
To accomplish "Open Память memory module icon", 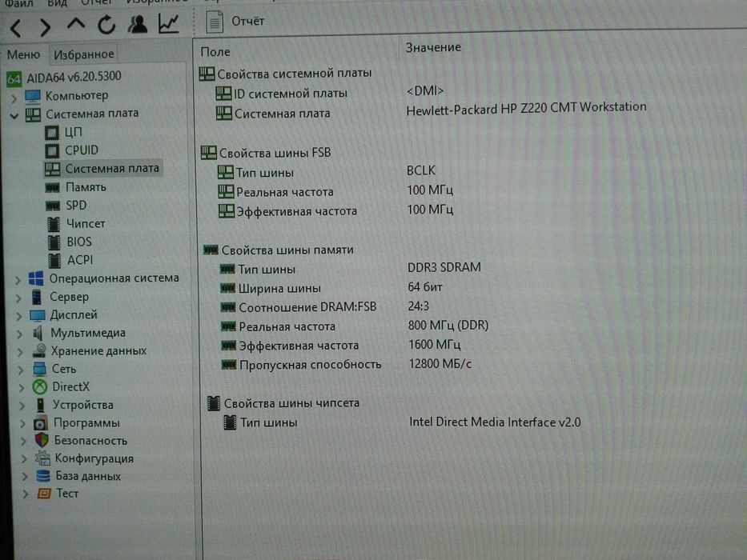I will pos(52,188).
